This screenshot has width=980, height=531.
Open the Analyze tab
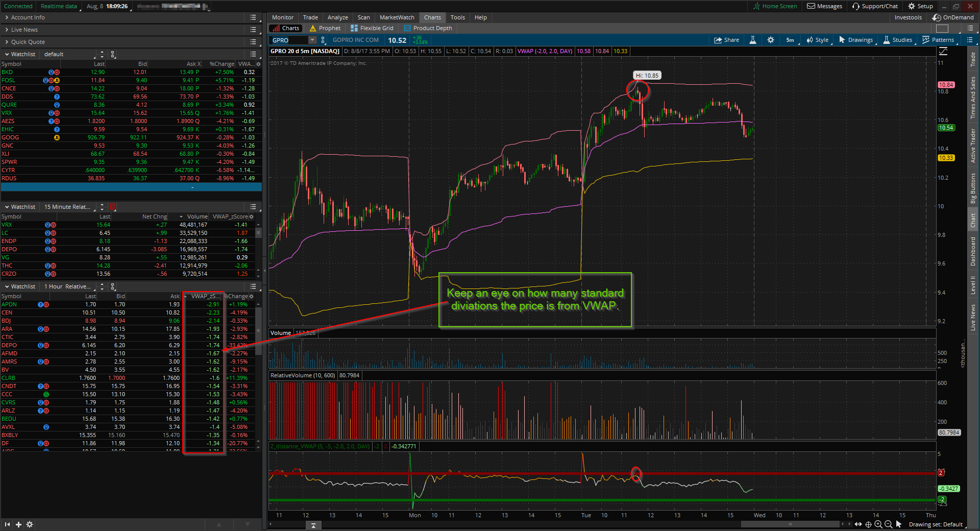[x=337, y=17]
